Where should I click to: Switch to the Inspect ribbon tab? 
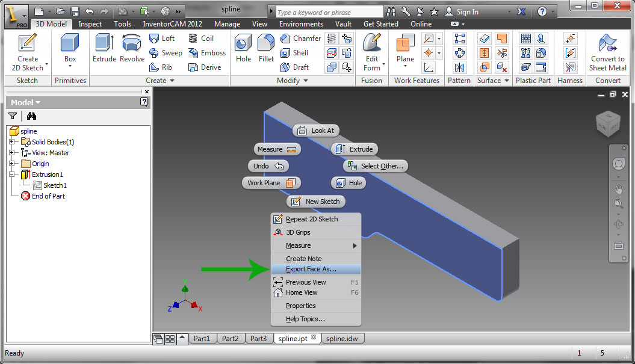[x=90, y=24]
